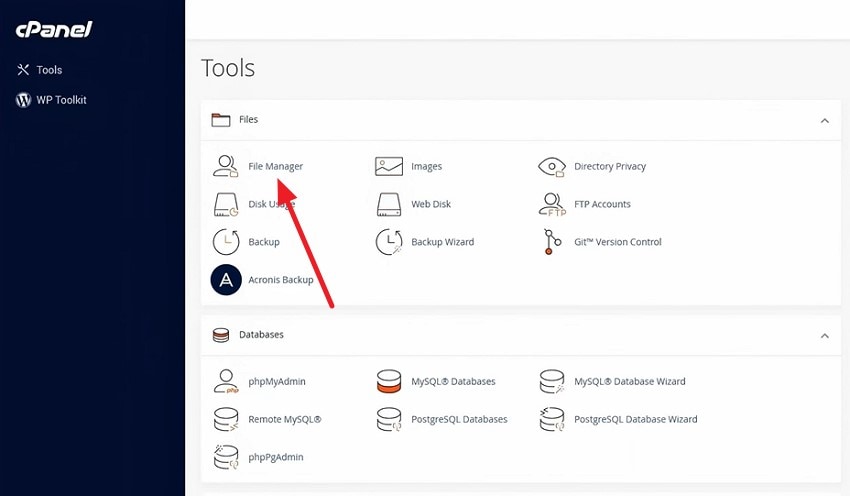Click the MySQL Databases orange icon
Image resolution: width=850 pixels, height=496 pixels.
(389, 381)
